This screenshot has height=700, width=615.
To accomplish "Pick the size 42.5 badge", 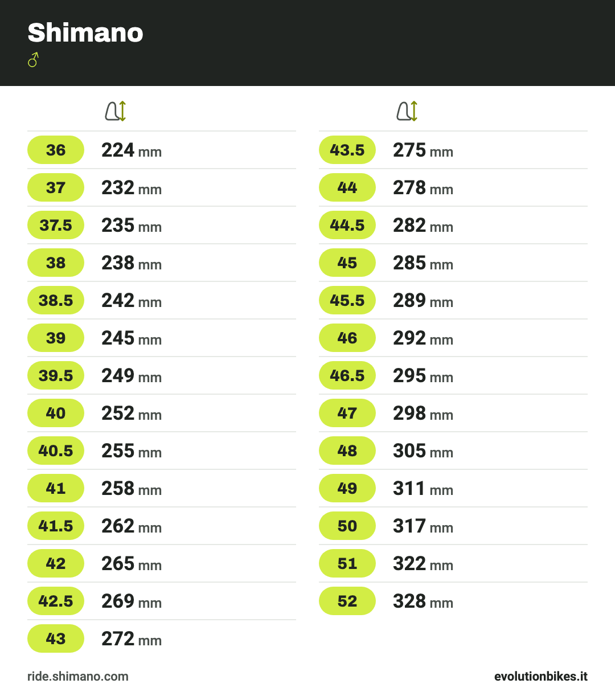I will coord(56,601).
